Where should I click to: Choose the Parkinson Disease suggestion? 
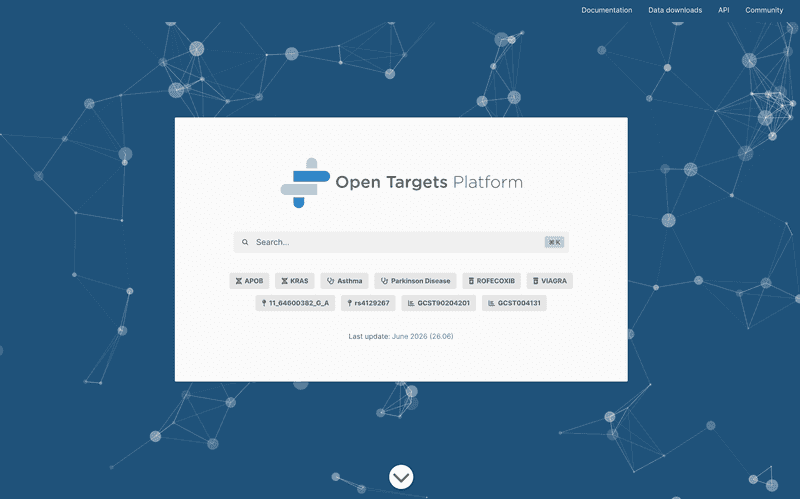[415, 281]
